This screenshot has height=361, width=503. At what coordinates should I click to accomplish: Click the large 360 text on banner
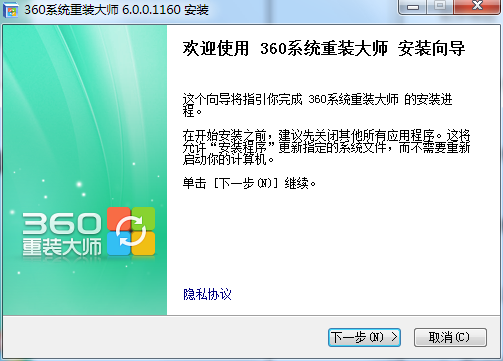point(62,224)
